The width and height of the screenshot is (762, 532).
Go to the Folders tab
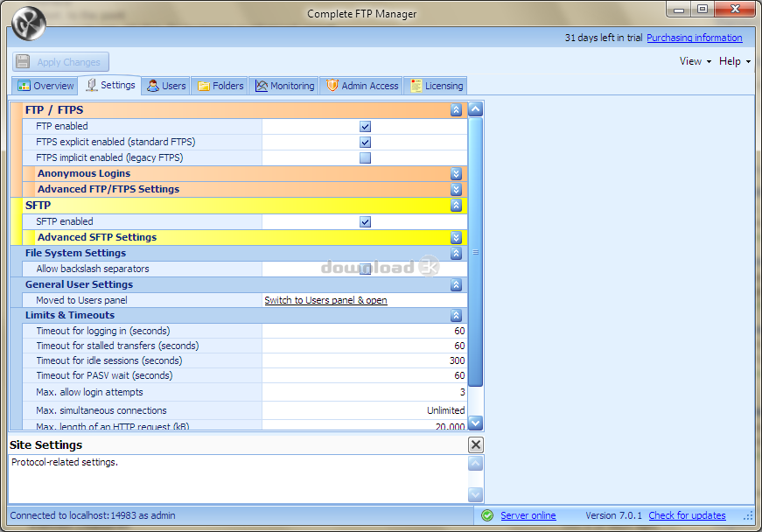(220, 86)
